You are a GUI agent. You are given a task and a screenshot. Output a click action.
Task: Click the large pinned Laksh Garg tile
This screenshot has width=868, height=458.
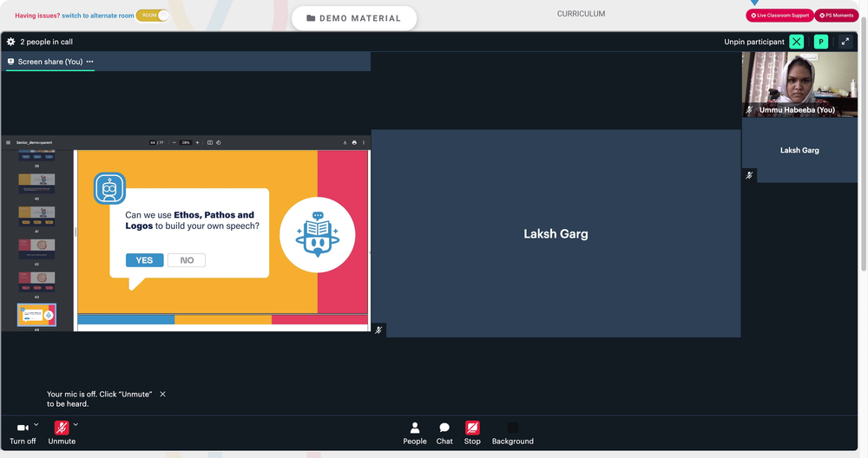pos(556,233)
